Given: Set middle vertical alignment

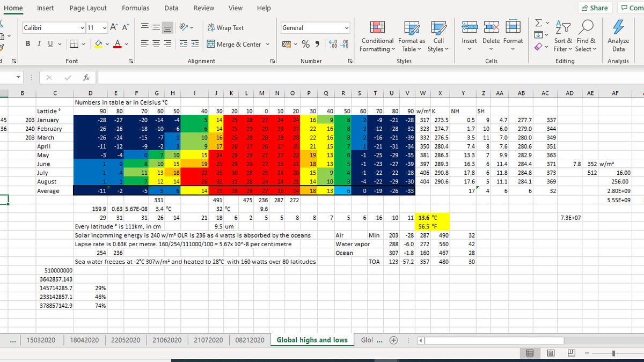Looking at the screenshot, I should (156, 27).
